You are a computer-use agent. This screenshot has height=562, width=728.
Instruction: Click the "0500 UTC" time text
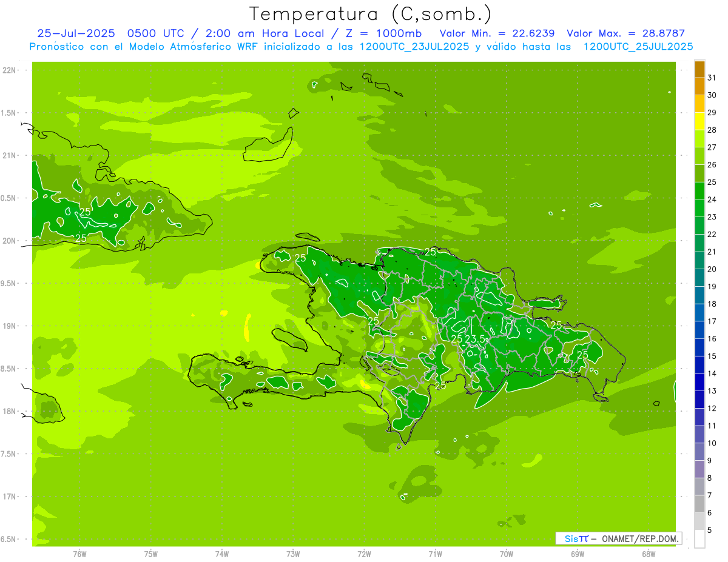(x=155, y=33)
